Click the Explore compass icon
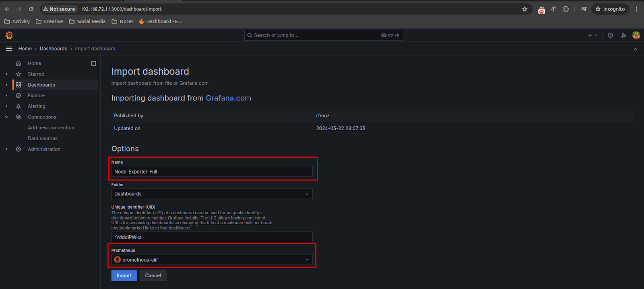The width and height of the screenshot is (644, 289). point(19,96)
